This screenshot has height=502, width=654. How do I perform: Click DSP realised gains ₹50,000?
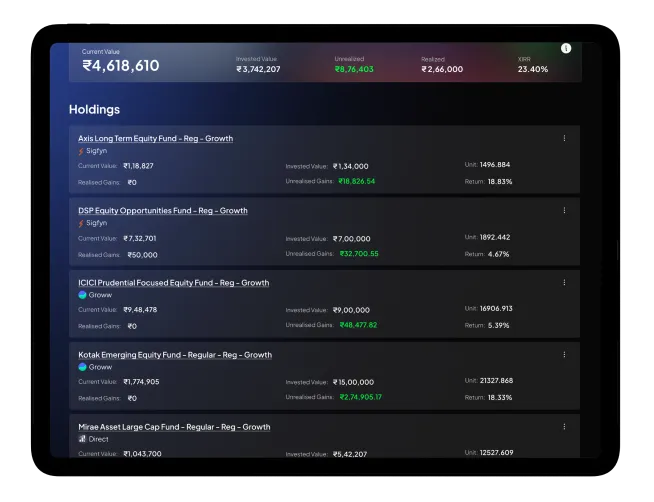[143, 255]
